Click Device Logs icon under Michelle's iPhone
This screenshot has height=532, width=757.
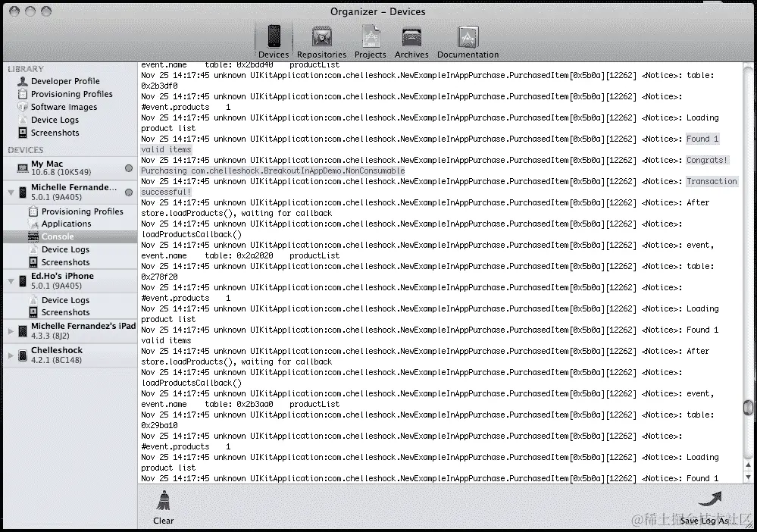coord(33,249)
